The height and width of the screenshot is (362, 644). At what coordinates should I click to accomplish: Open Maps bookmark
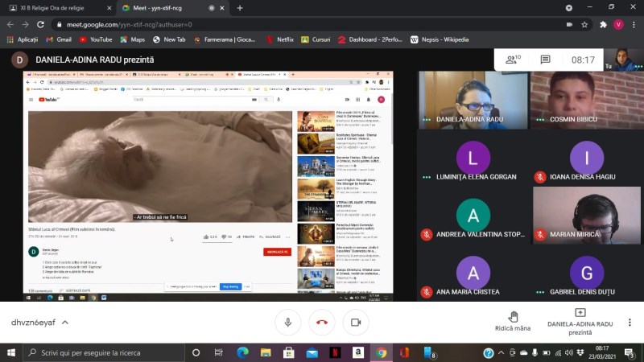(x=132, y=39)
